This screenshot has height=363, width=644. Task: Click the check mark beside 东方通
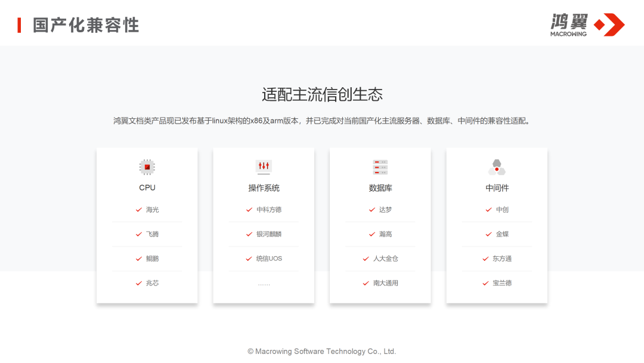click(485, 259)
